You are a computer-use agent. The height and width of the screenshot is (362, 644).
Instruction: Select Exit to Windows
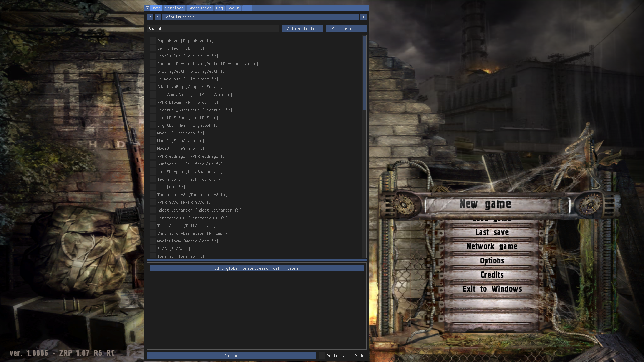pos(492,289)
